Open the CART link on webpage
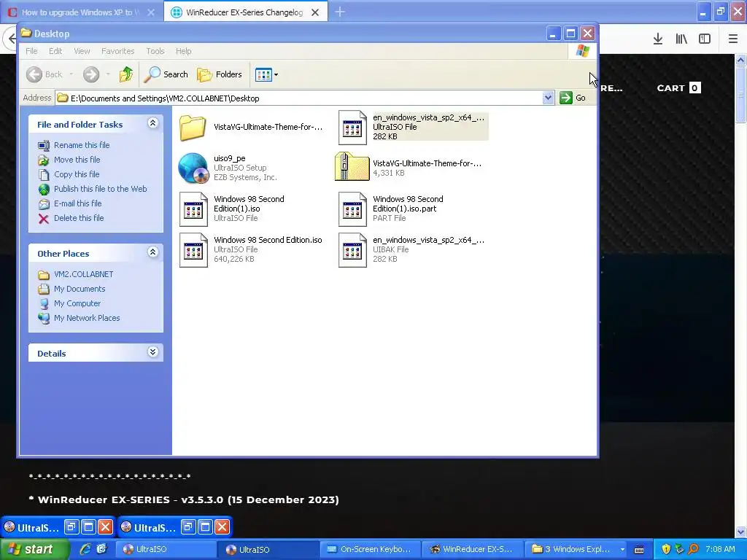Screen dimensions: 747x560 tap(678, 88)
